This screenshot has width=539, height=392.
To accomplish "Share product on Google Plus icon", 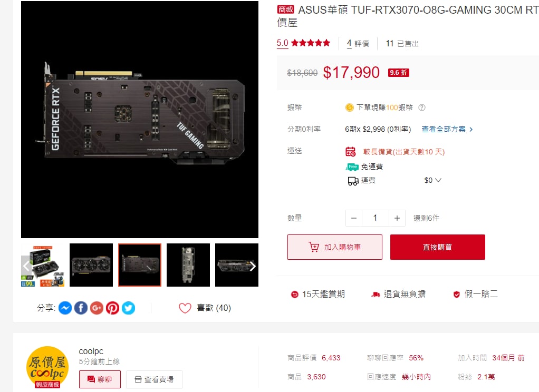I will (x=97, y=308).
